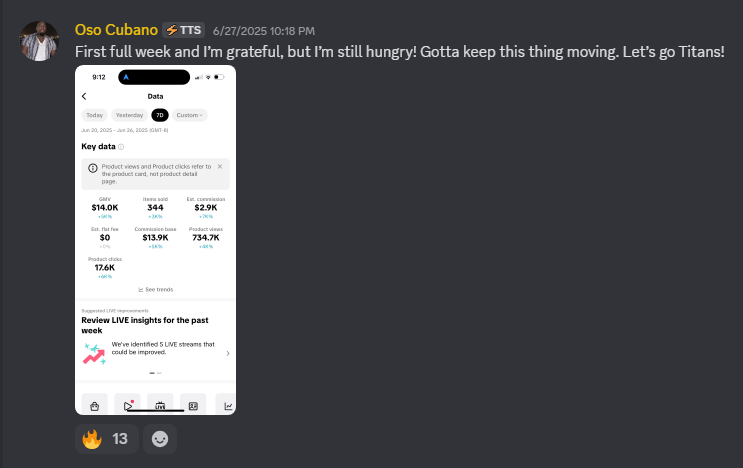This screenshot has width=743, height=468.
Task: Click the Key data info icon
Action: click(x=121, y=147)
